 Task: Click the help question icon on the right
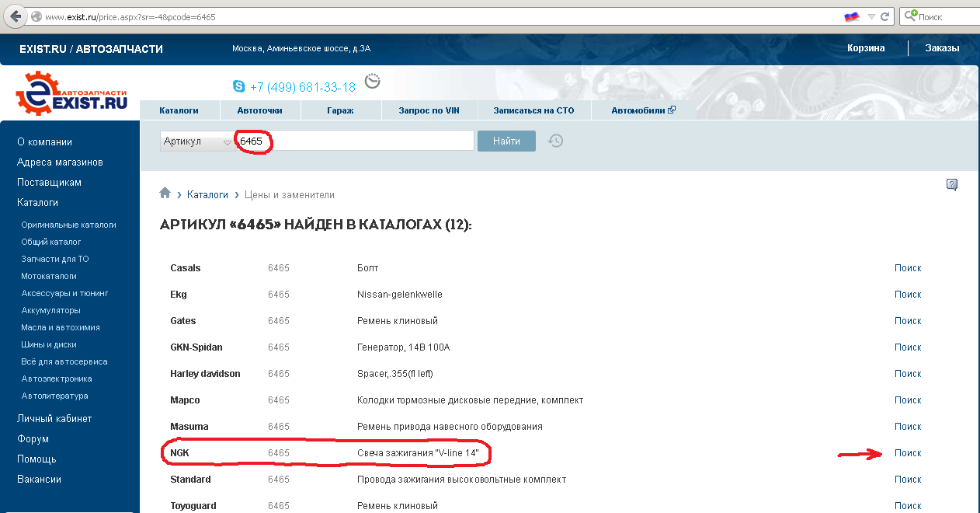952,185
